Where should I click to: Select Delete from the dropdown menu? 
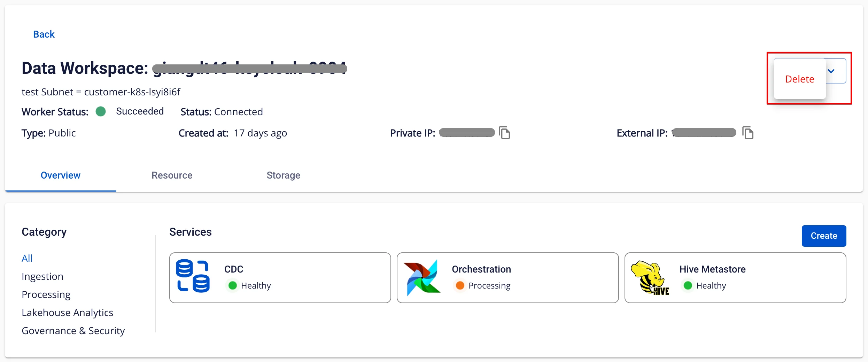pyautogui.click(x=799, y=79)
